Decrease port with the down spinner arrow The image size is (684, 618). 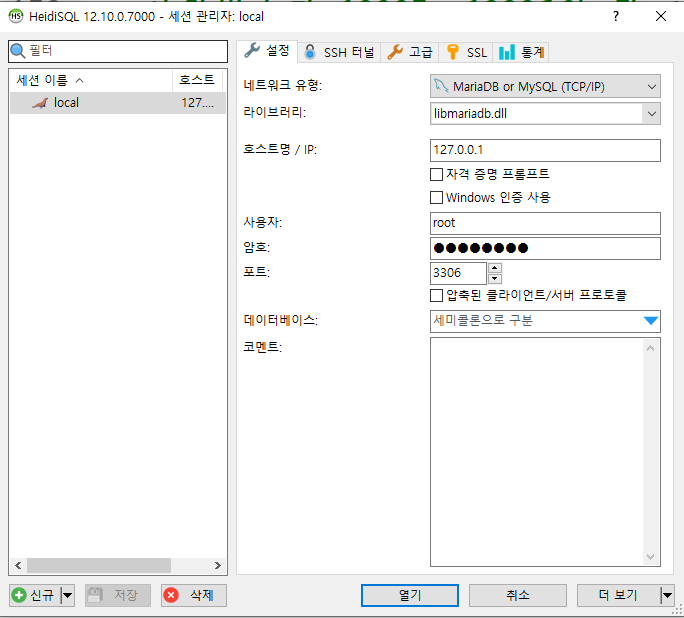click(x=494, y=278)
